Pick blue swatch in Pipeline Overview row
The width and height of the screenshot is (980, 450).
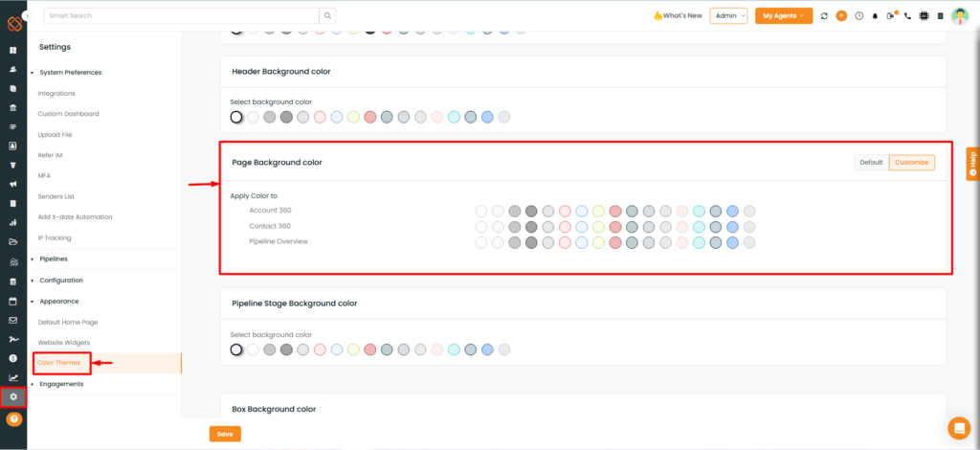pos(732,242)
